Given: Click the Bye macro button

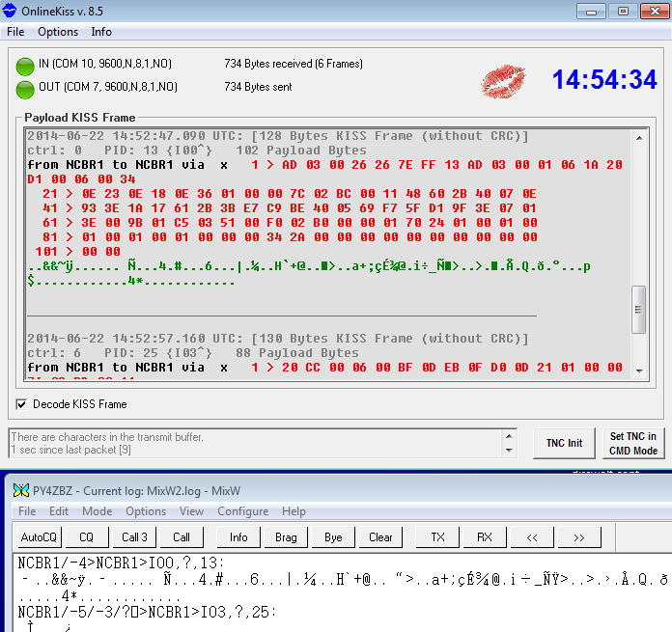Looking at the screenshot, I should 333,536.
